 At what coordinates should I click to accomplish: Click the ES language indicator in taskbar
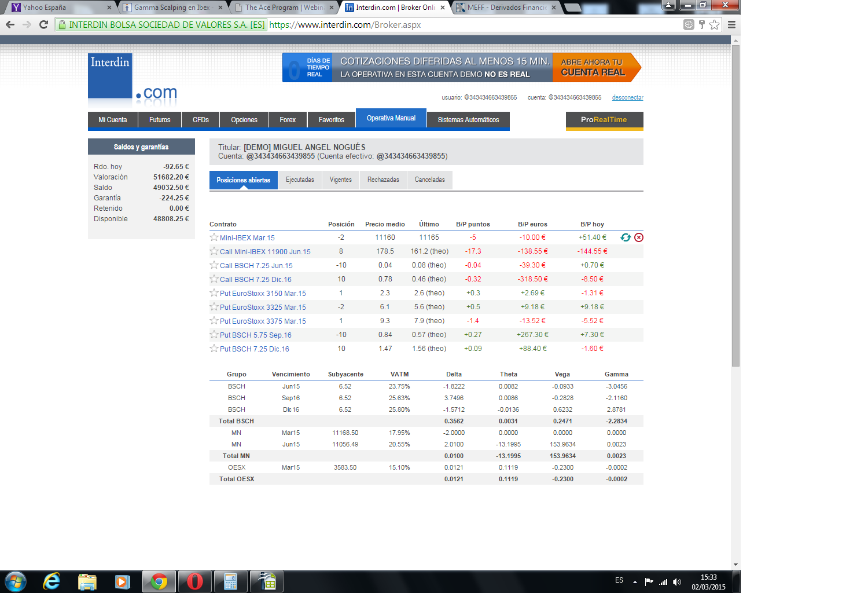619,580
